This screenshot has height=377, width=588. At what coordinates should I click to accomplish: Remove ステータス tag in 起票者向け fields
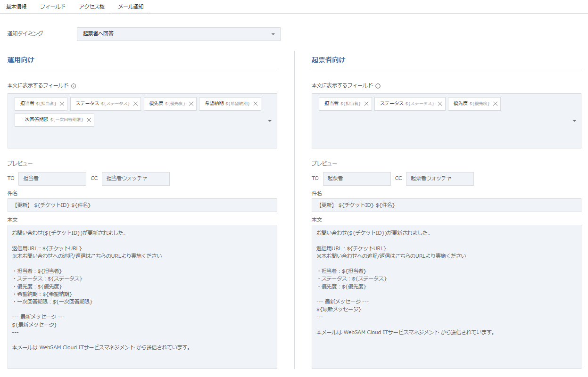coord(440,104)
